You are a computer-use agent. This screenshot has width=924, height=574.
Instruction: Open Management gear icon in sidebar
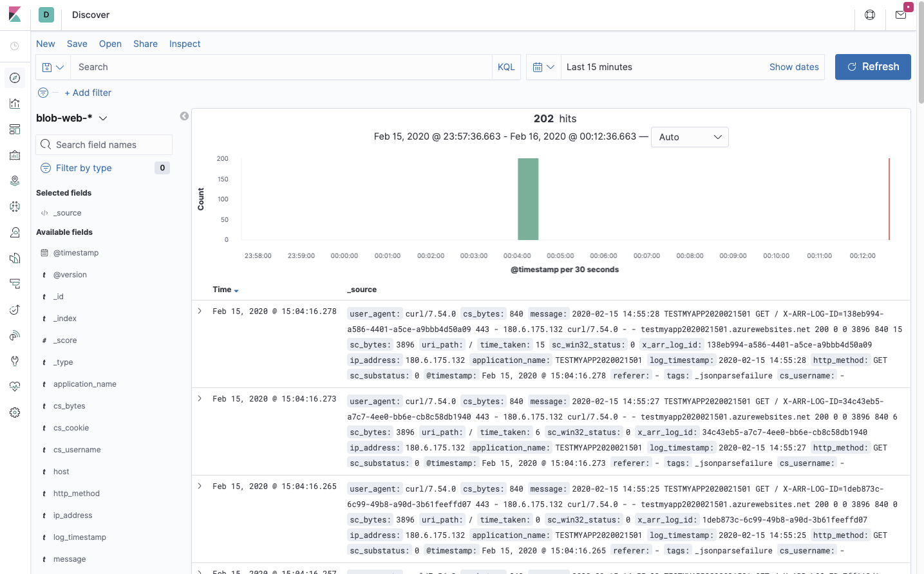(x=15, y=412)
